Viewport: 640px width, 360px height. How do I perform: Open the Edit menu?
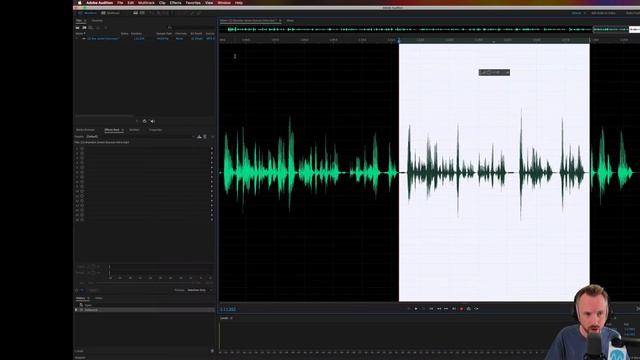130,2
